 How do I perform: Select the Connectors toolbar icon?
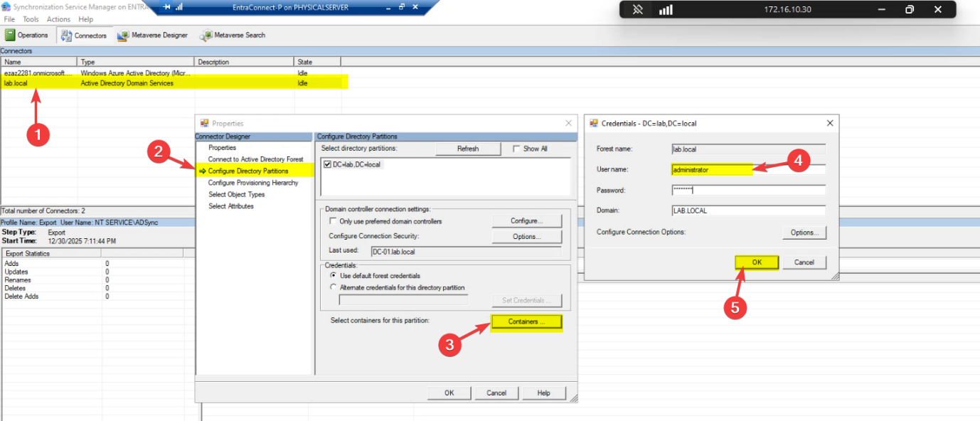(67, 35)
